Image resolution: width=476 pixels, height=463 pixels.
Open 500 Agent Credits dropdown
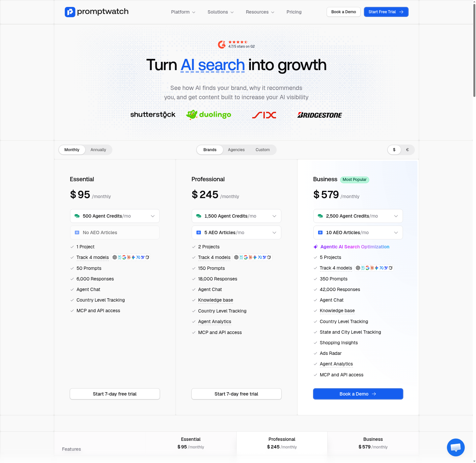coord(115,216)
